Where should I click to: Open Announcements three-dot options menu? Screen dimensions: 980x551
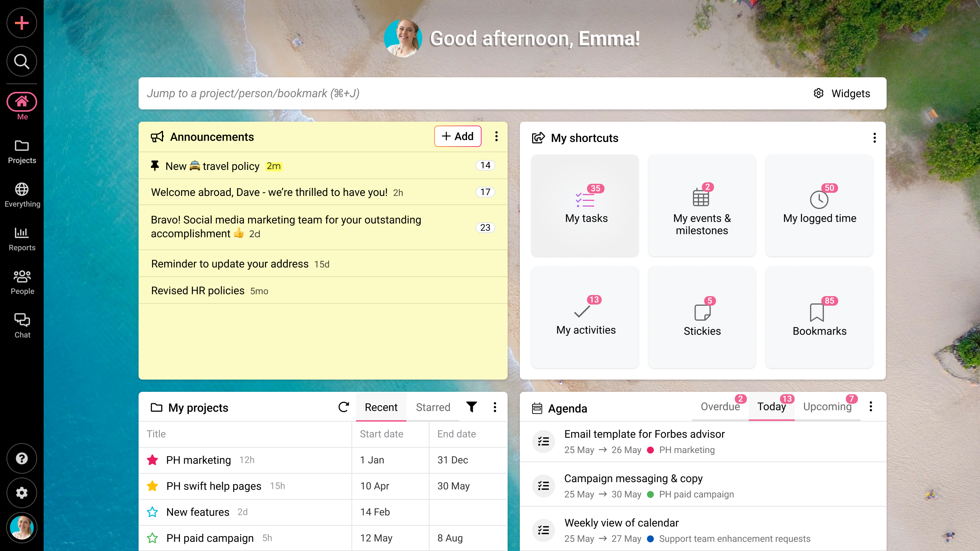tap(496, 137)
